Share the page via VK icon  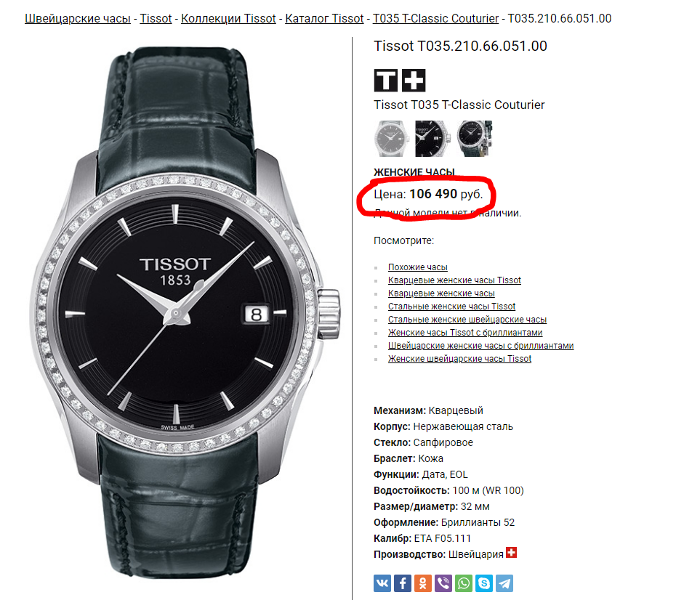pyautogui.click(x=382, y=583)
